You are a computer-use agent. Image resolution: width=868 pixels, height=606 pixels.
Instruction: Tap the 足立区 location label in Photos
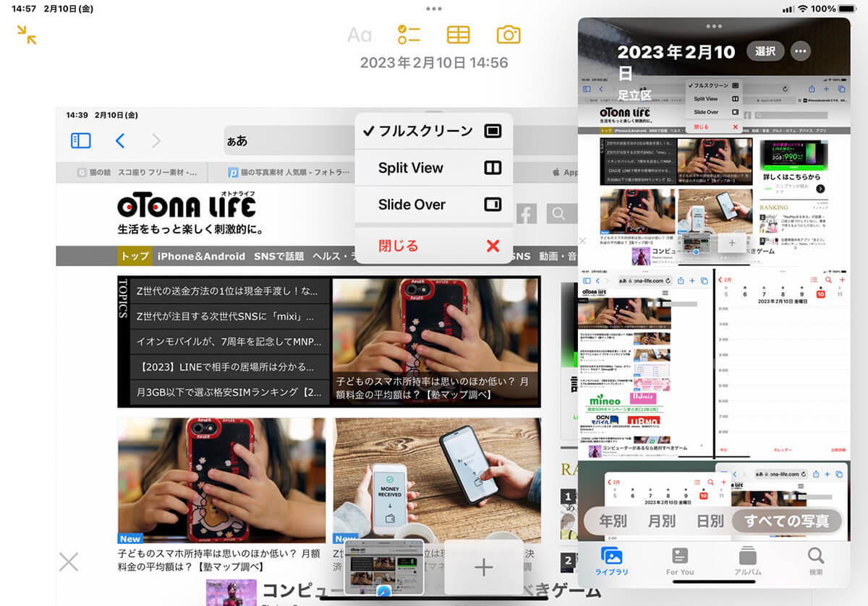[x=634, y=95]
